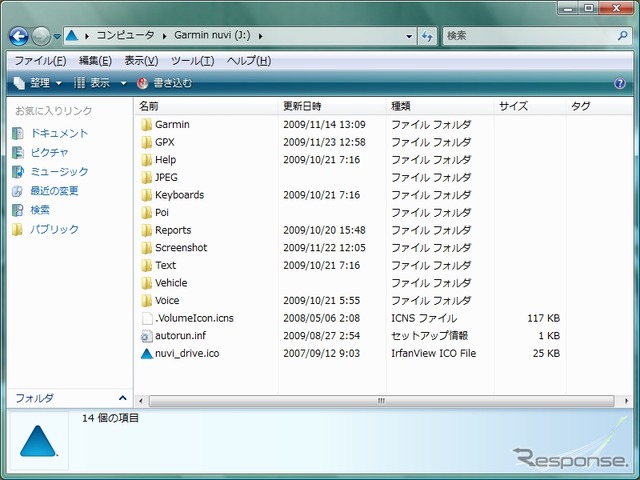
Task: Select the Garmin folder icon
Action: coord(146,124)
